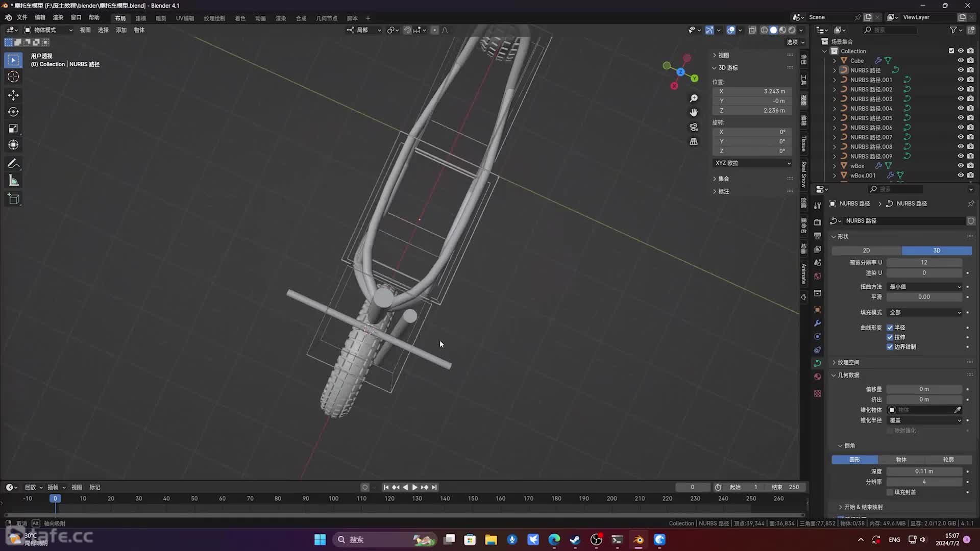Open the Blender icon on the taskbar
This screenshot has height=551, width=980.
[639, 540]
